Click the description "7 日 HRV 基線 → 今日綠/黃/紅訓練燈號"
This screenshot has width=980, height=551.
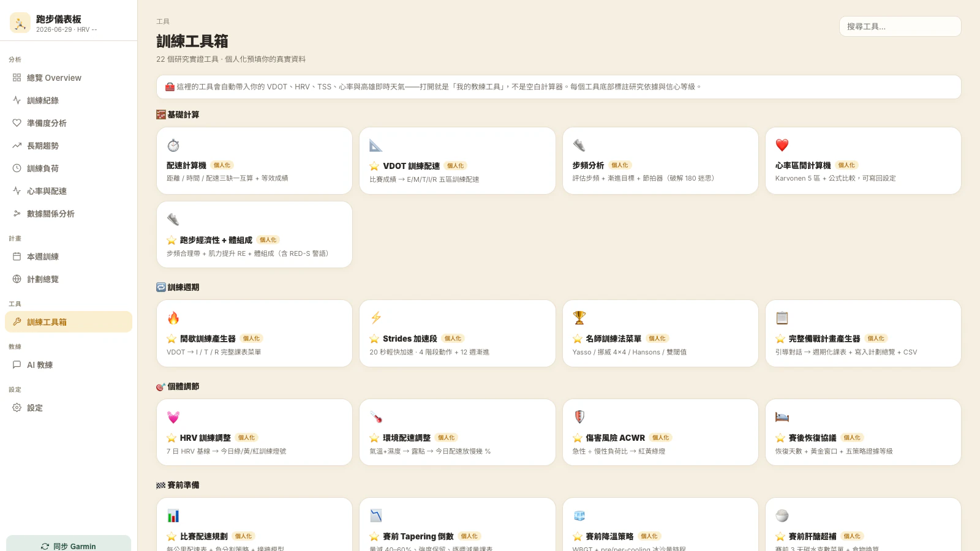click(227, 451)
